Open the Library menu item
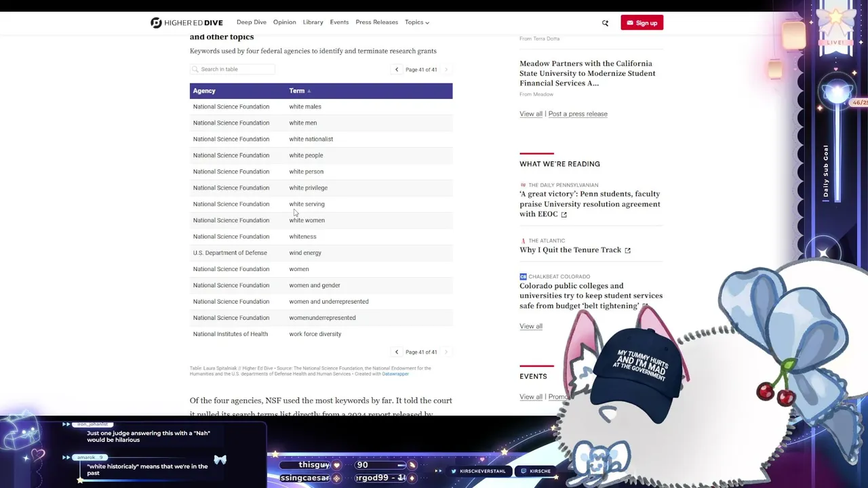Viewport: 868px width, 488px height. 313,22
